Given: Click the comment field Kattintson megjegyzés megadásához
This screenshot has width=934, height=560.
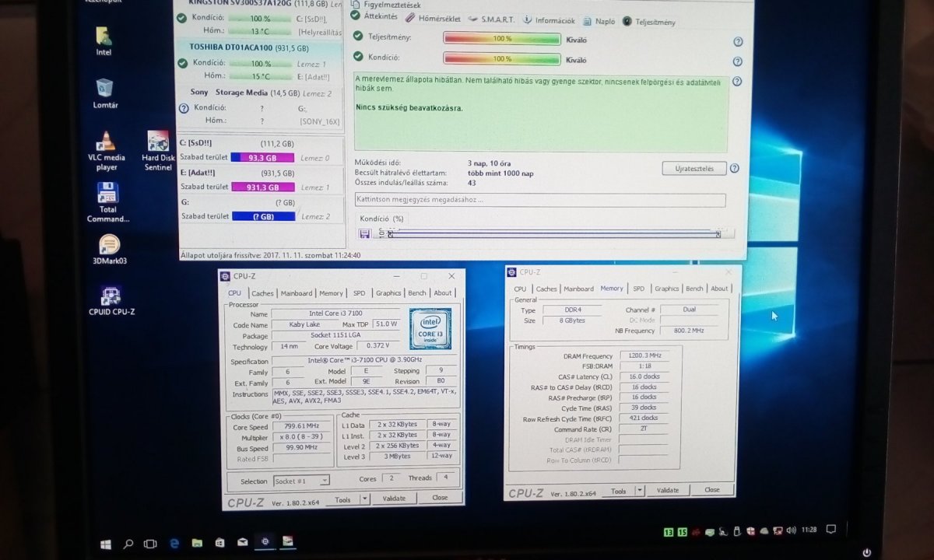Looking at the screenshot, I should [x=540, y=201].
